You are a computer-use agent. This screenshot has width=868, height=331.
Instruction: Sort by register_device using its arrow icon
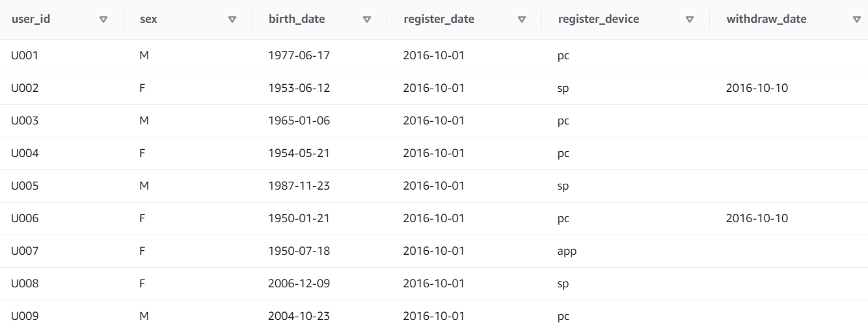click(x=690, y=20)
